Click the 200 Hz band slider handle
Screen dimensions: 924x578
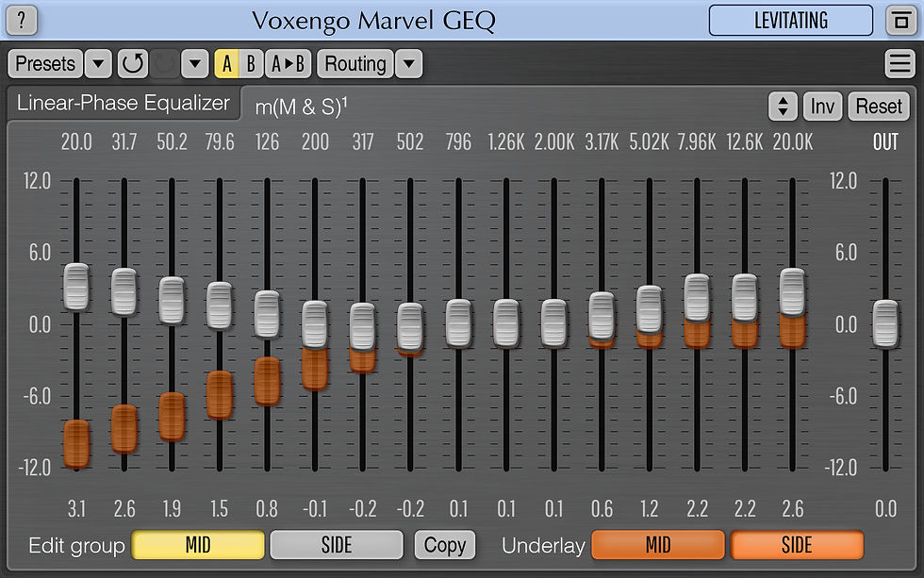coord(315,324)
